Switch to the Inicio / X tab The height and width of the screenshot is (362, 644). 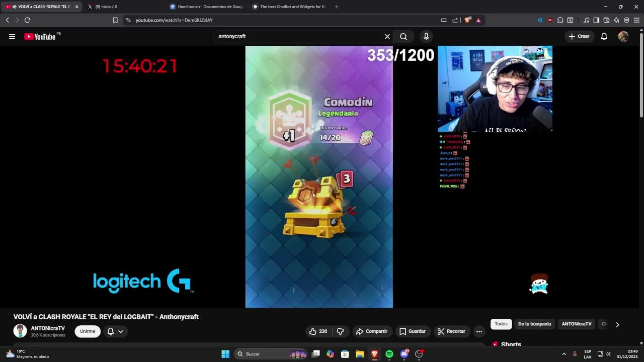point(124,7)
